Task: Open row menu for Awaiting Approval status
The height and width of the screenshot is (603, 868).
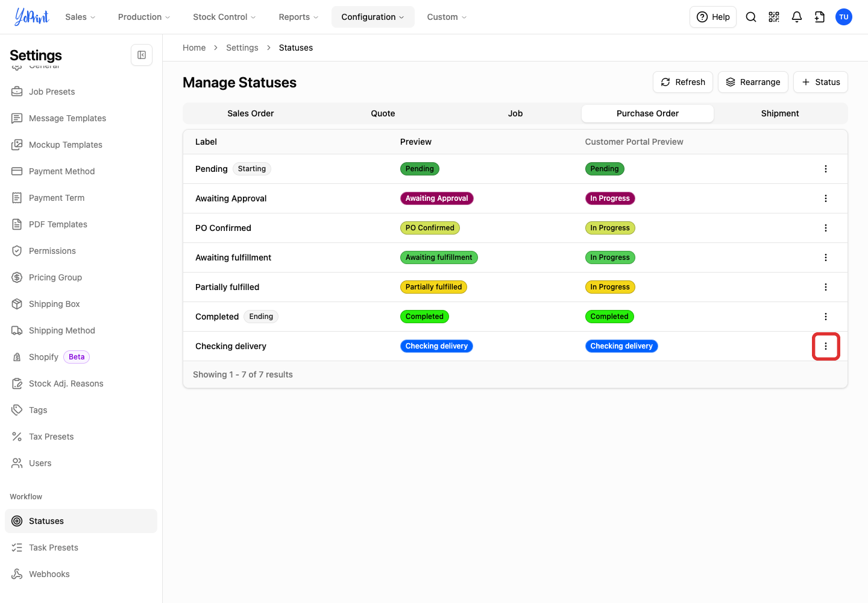Action: click(826, 198)
